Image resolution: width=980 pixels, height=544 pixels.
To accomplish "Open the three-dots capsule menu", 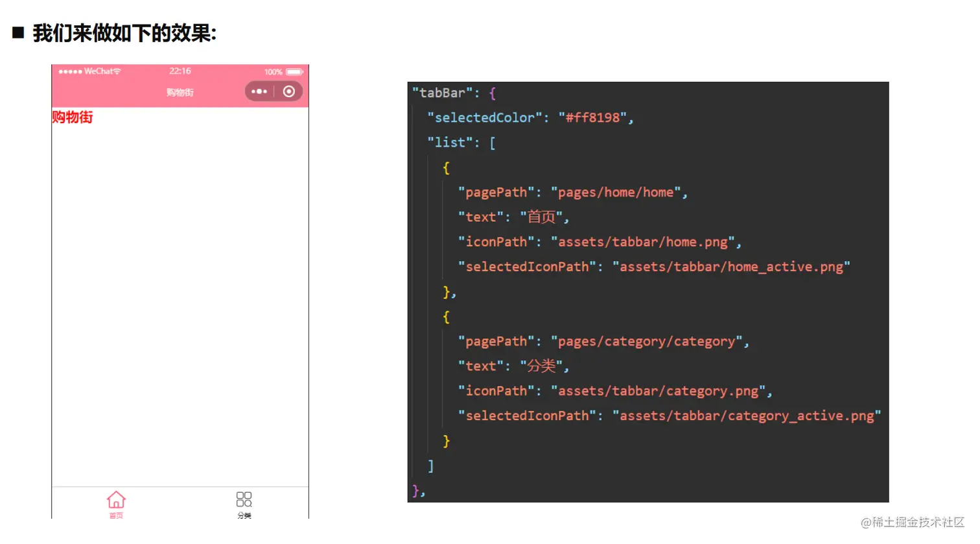I will click(259, 91).
